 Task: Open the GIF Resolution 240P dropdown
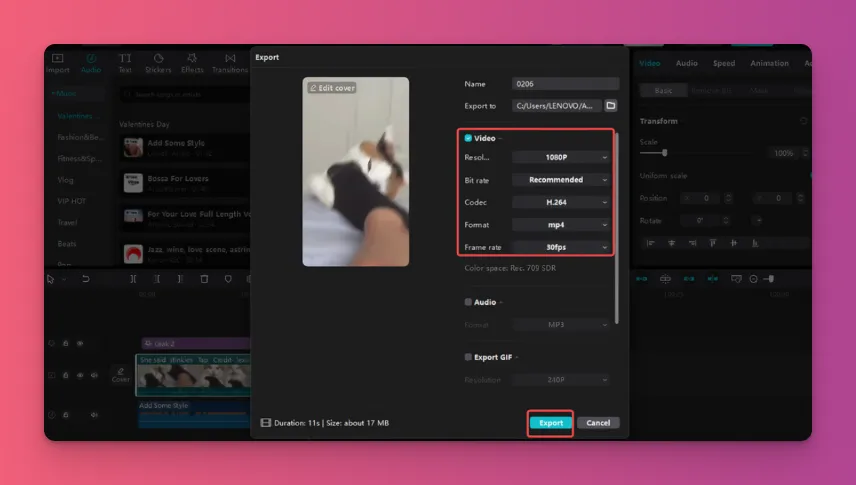[561, 380]
